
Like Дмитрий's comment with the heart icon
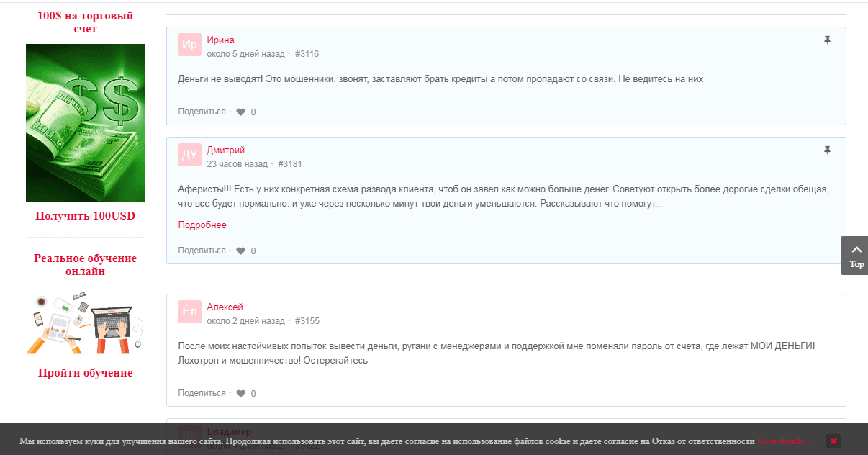[x=241, y=251]
